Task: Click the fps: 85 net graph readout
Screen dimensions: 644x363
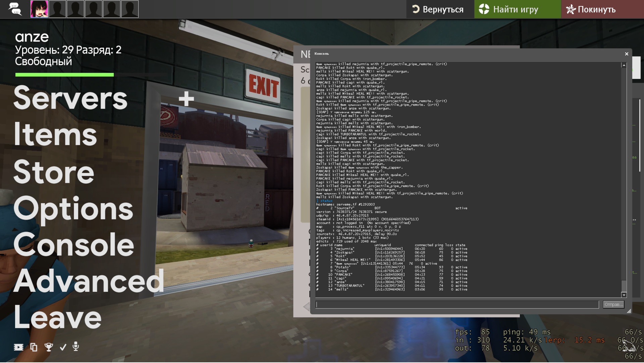Action: point(472,332)
